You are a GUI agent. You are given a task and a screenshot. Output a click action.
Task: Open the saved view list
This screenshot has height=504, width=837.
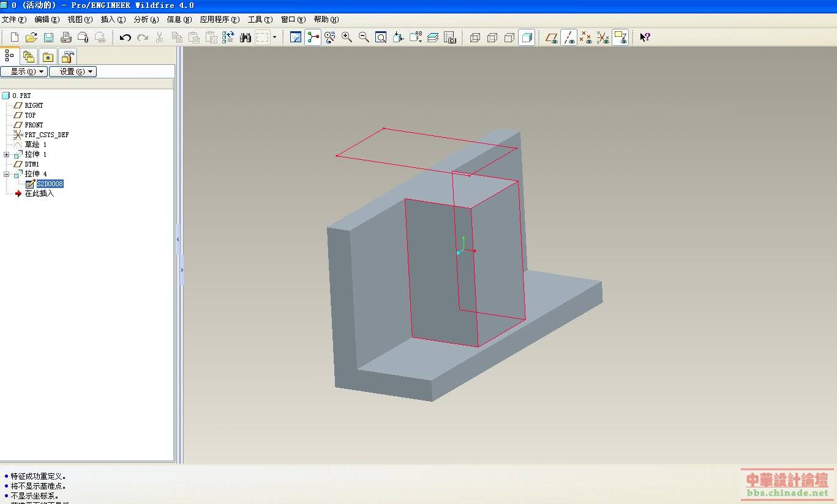(416, 37)
